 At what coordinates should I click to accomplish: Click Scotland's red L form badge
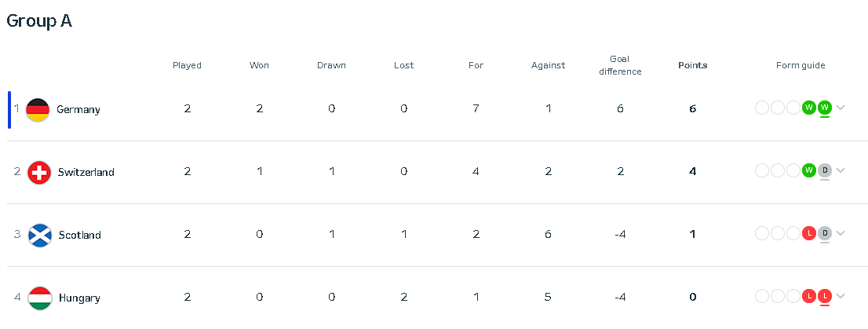[x=809, y=233]
